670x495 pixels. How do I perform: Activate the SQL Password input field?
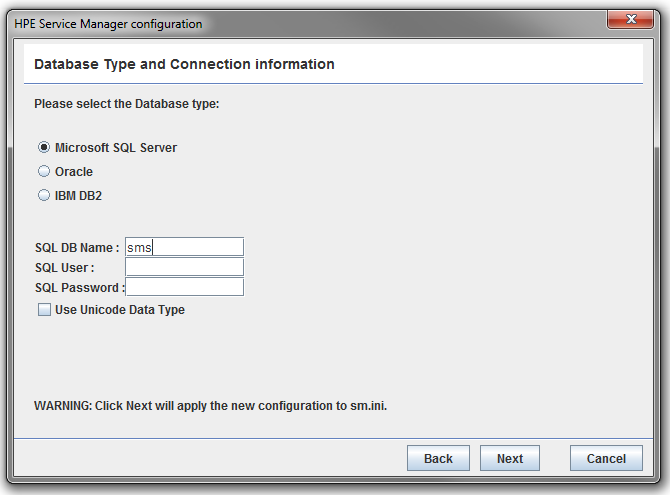pos(185,287)
